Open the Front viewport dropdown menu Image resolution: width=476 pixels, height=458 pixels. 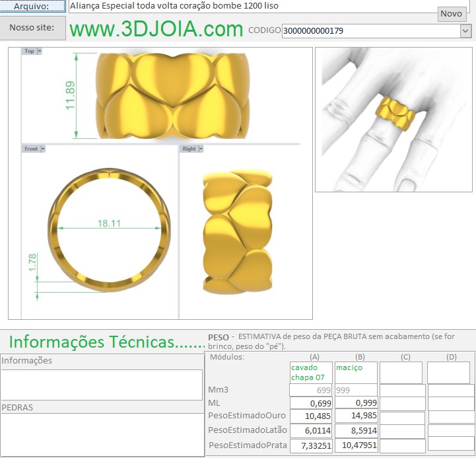click(x=43, y=149)
